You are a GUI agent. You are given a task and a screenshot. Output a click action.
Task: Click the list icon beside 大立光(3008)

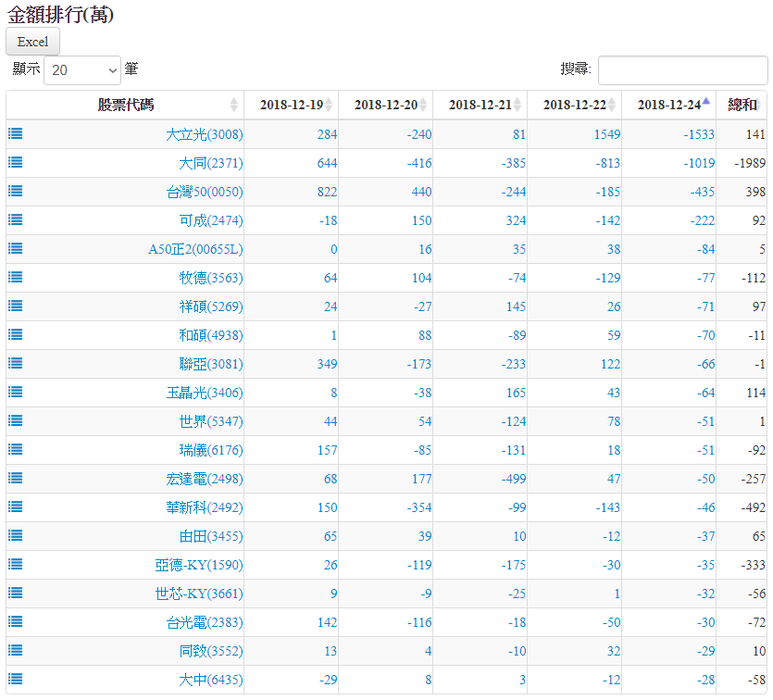15,133
